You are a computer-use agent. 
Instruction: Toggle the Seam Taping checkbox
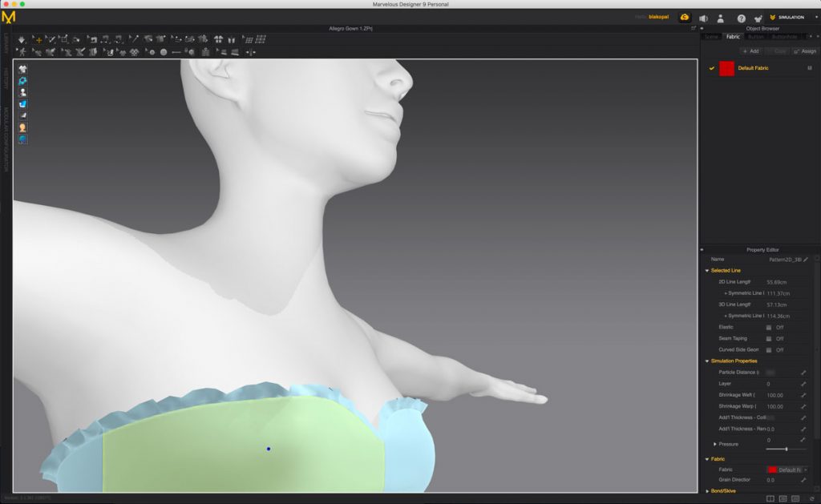click(x=769, y=339)
